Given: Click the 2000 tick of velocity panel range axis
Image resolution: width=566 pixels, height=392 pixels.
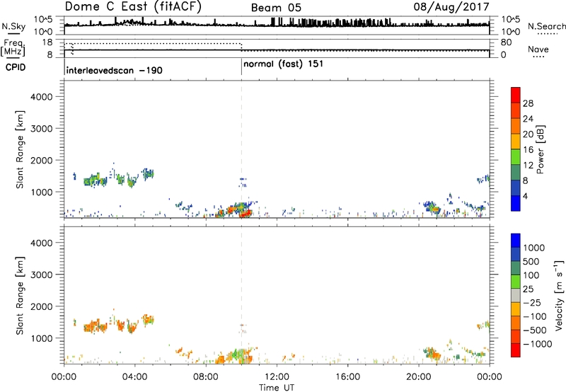Looking at the screenshot, I should tap(42, 306).
